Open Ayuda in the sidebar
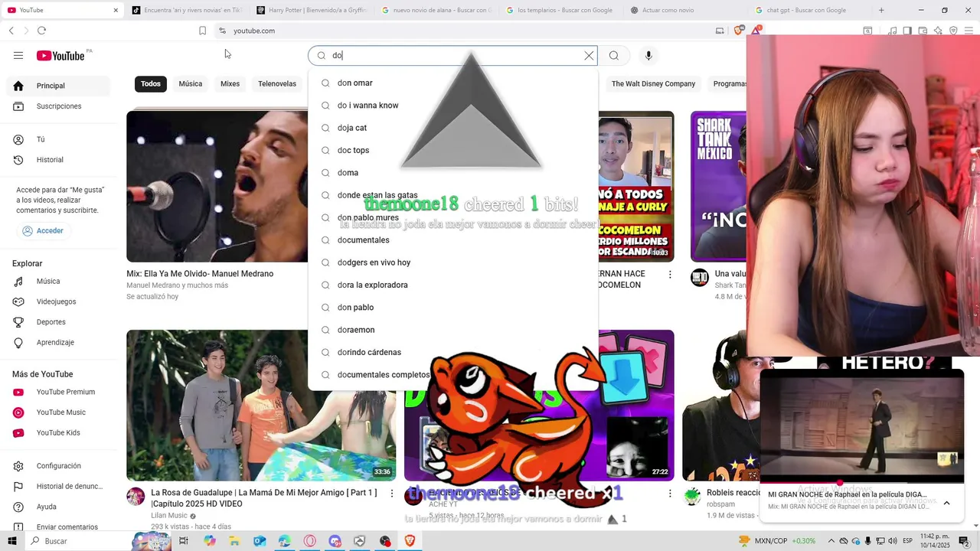Screen dimensions: 980x551 click(x=60, y=507)
